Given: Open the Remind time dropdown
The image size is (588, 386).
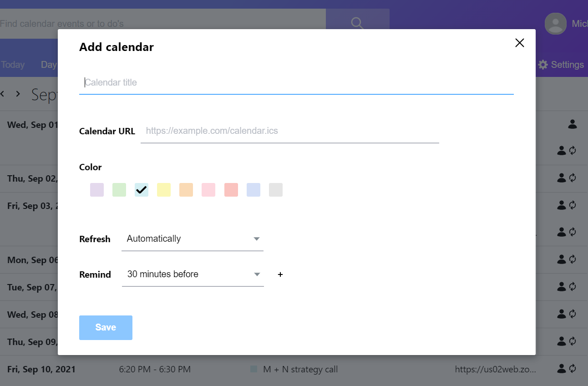Looking at the screenshot, I should click(193, 274).
